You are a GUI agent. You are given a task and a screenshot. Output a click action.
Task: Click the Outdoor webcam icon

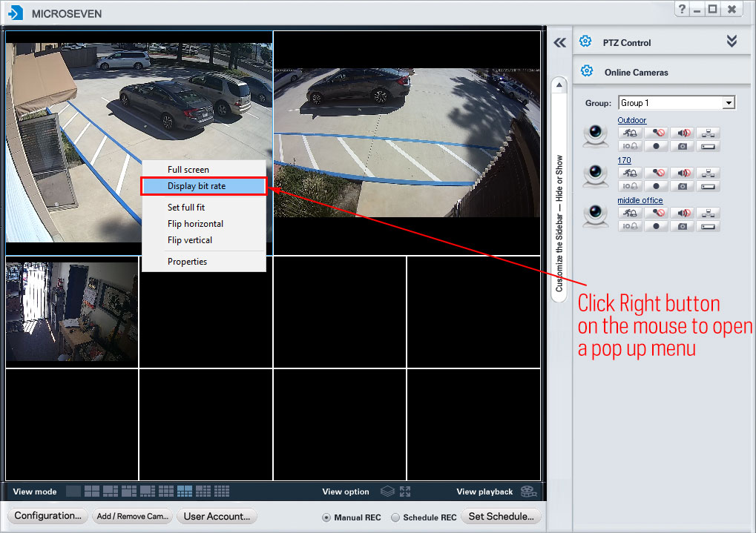596,136
